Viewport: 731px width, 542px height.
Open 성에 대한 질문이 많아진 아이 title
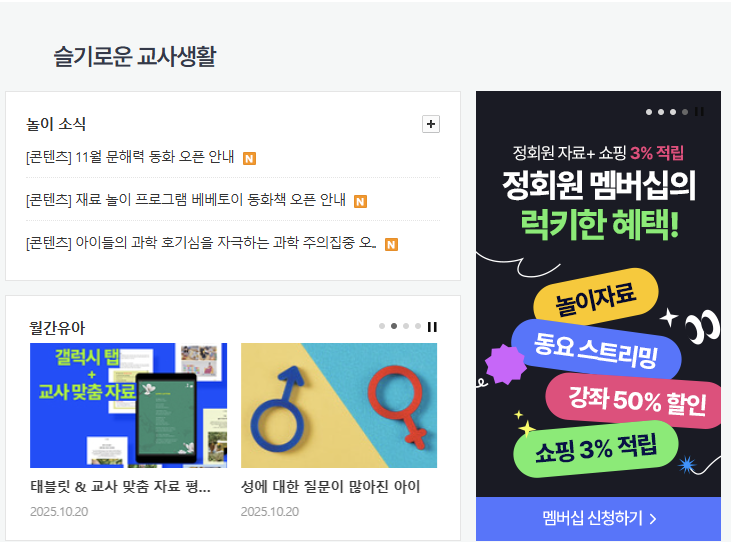331,487
